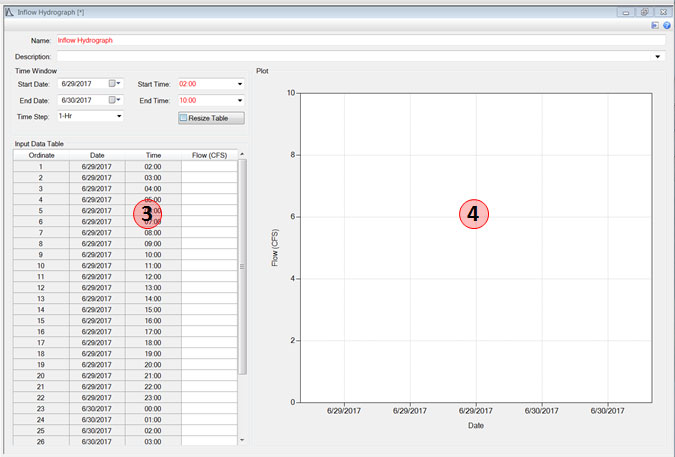675x457 pixels.
Task: Select the time cell 23:00 in row 22
Action: (153, 398)
